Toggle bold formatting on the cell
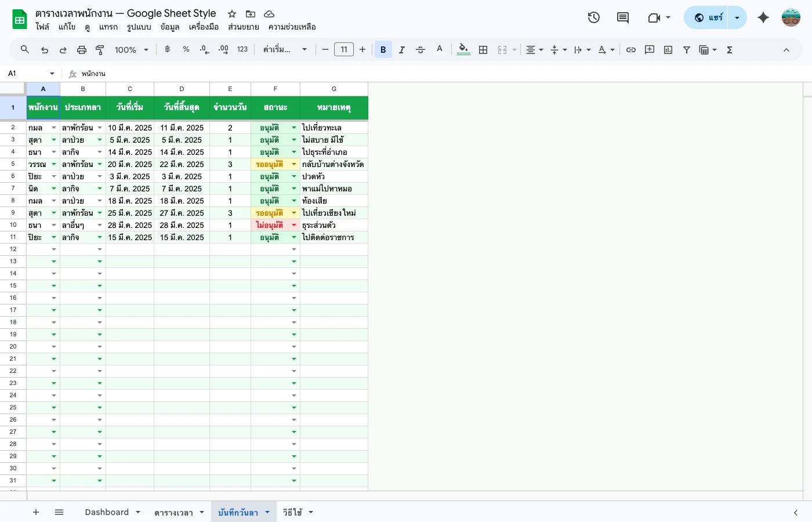Image resolution: width=812 pixels, height=522 pixels. (383, 49)
